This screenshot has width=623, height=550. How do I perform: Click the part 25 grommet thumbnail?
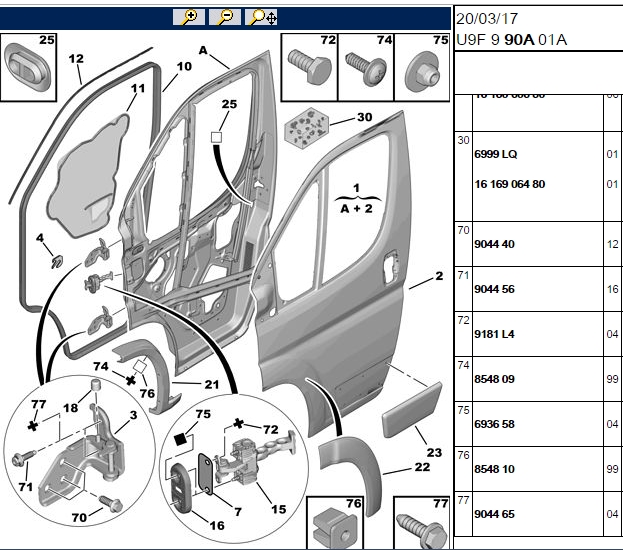click(28, 67)
